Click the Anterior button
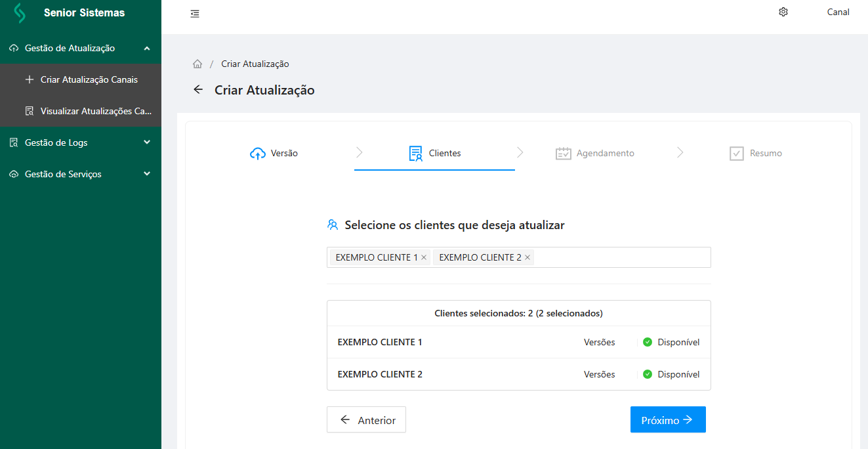The image size is (868, 449). [366, 420]
